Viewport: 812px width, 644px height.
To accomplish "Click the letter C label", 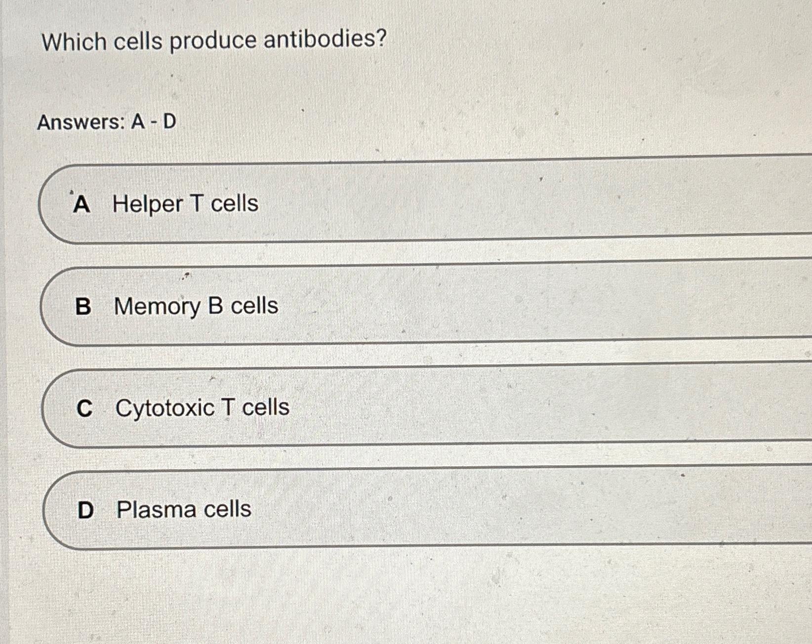I will (x=85, y=408).
